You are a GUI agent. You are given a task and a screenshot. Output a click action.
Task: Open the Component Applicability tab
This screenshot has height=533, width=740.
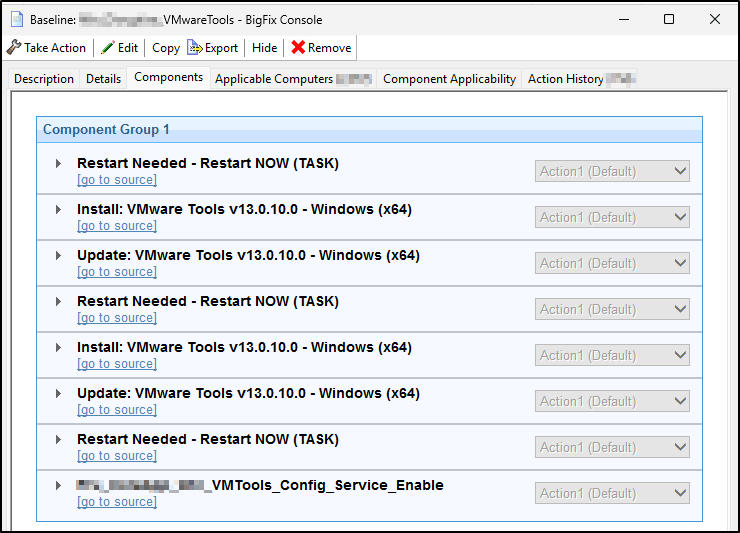[449, 79]
